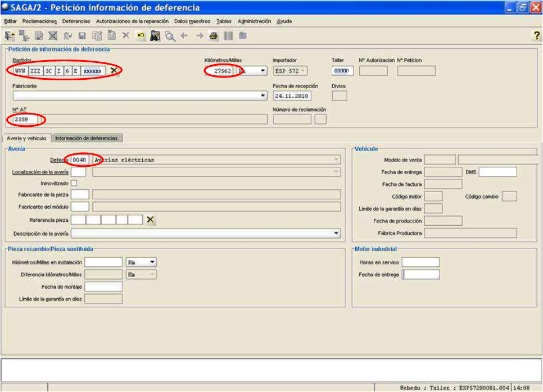Open the Editar menu

click(x=10, y=21)
